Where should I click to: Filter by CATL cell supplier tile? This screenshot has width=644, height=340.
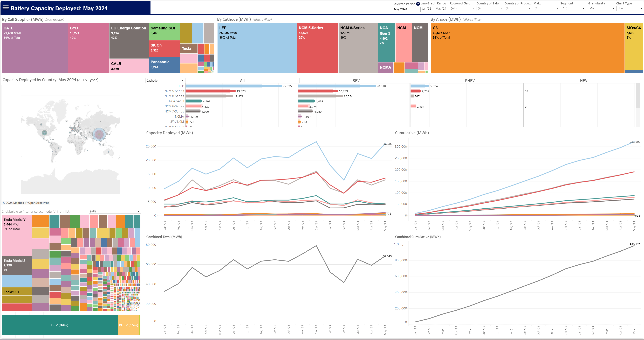tap(35, 48)
